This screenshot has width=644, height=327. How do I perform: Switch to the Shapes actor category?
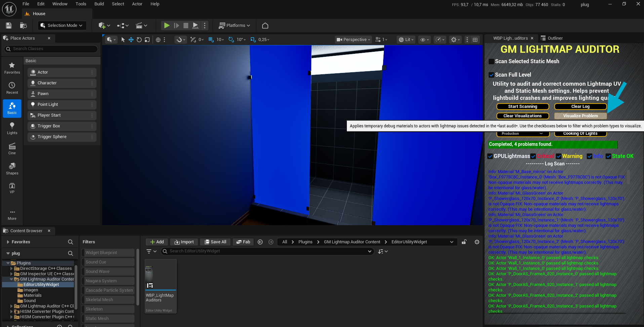click(12, 169)
